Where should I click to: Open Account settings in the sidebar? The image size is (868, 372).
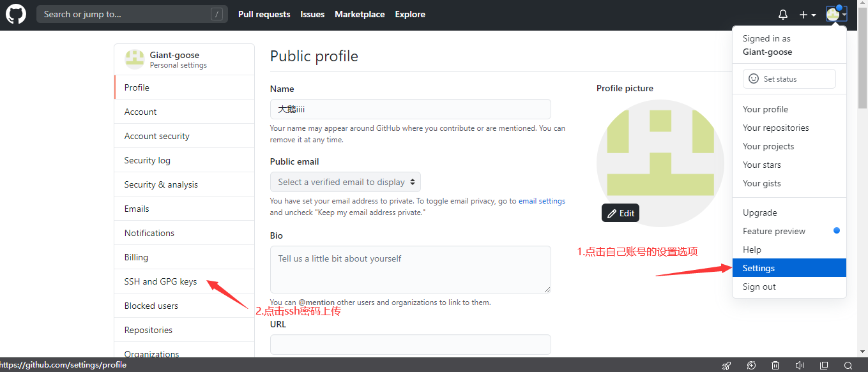pyautogui.click(x=185, y=112)
